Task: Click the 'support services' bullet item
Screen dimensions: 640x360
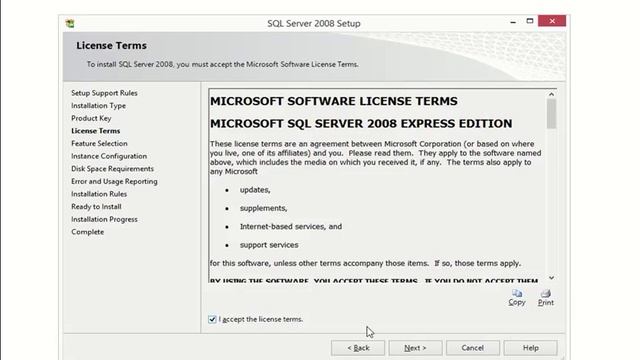Action: [x=269, y=245]
